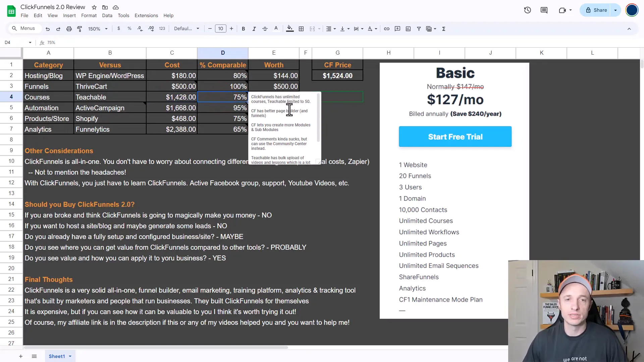Click the Share button
The image size is (644, 362).
(x=596, y=10)
